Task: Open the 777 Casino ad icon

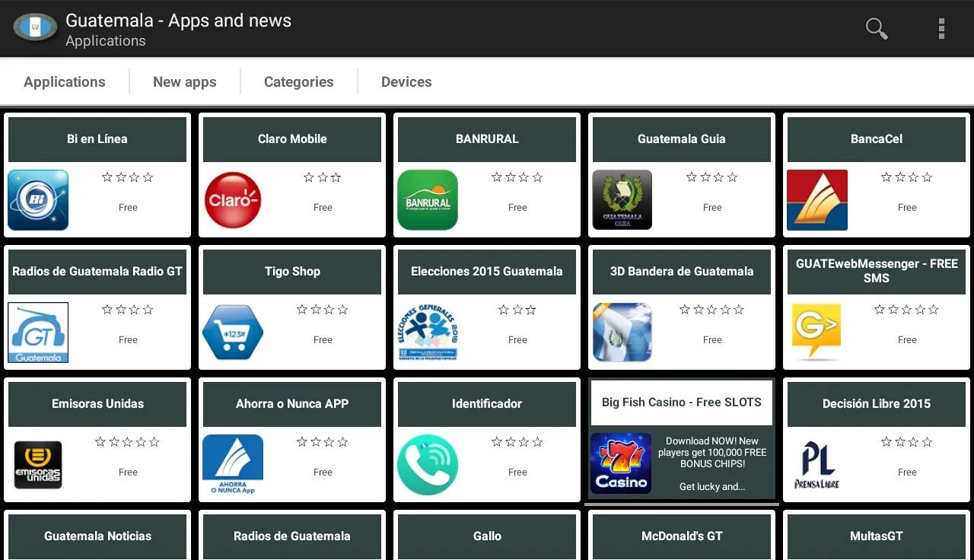Action: pos(621,463)
